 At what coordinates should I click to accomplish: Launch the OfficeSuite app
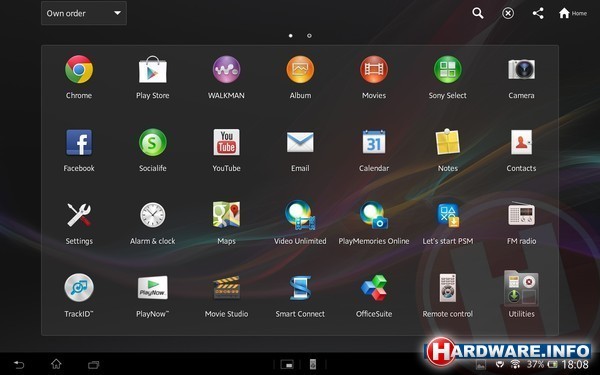coord(374,288)
